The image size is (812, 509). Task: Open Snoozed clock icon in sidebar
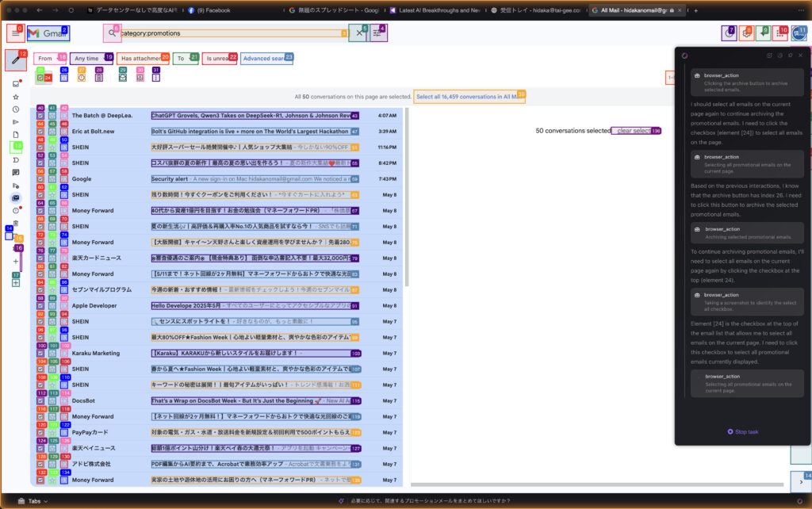(x=16, y=109)
